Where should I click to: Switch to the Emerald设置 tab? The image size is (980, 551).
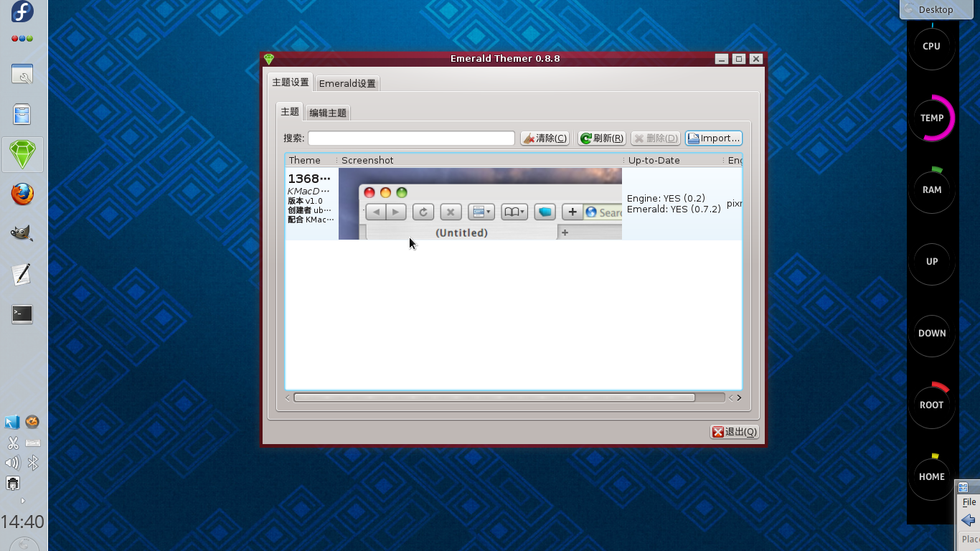[347, 83]
